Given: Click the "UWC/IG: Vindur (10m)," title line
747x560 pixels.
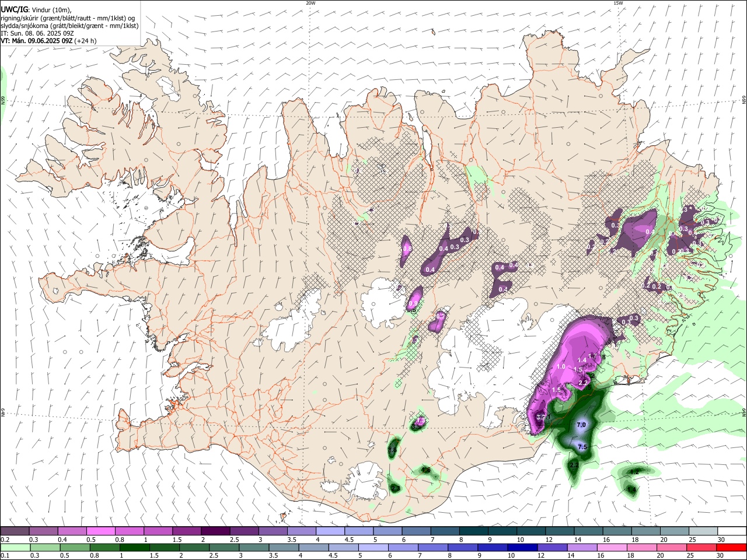Looking at the screenshot, I should [x=36, y=10].
